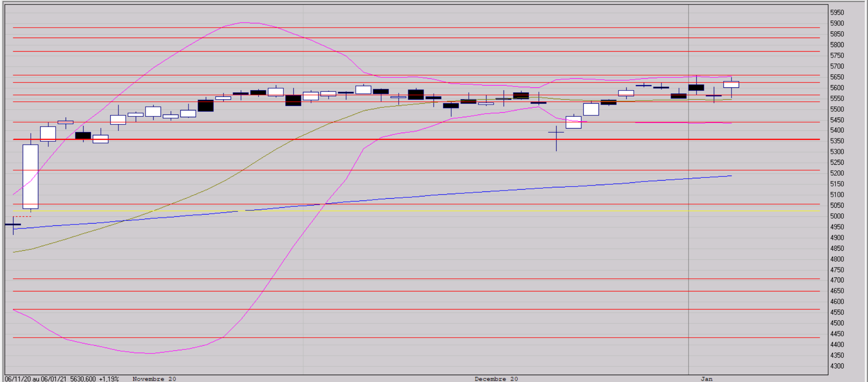The width and height of the screenshot is (868, 382).
Task: Click the 4450 price axis label
Action: (x=837, y=334)
